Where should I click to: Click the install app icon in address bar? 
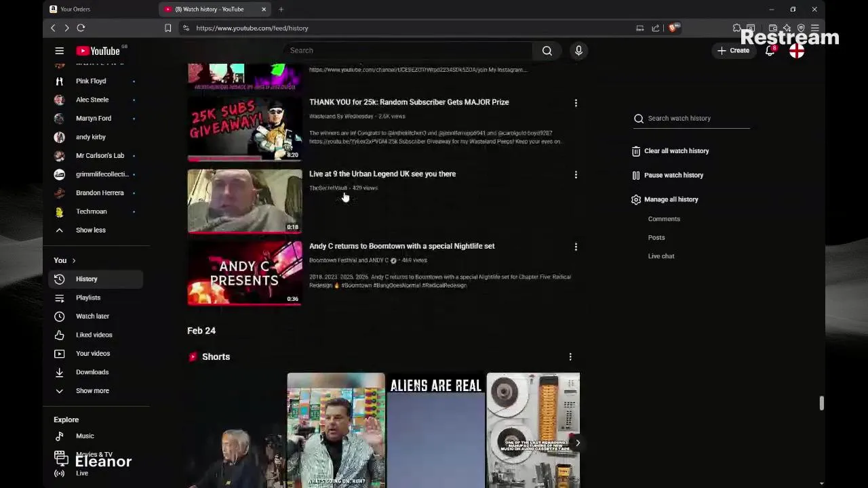click(x=639, y=28)
